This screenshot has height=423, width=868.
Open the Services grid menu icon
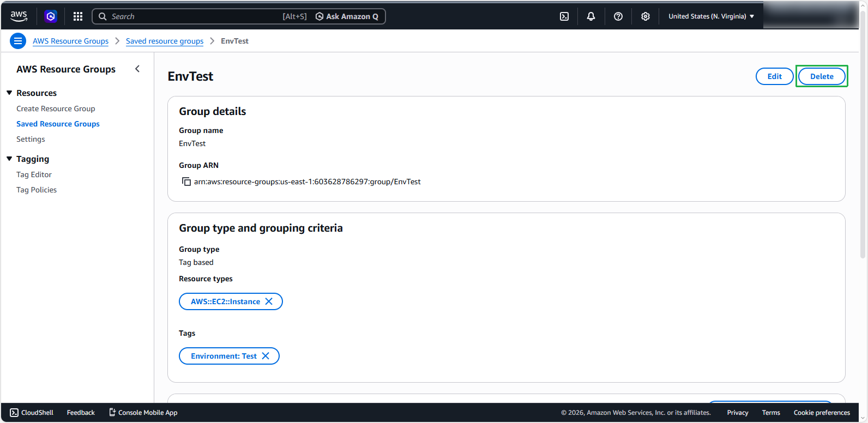[x=78, y=16]
